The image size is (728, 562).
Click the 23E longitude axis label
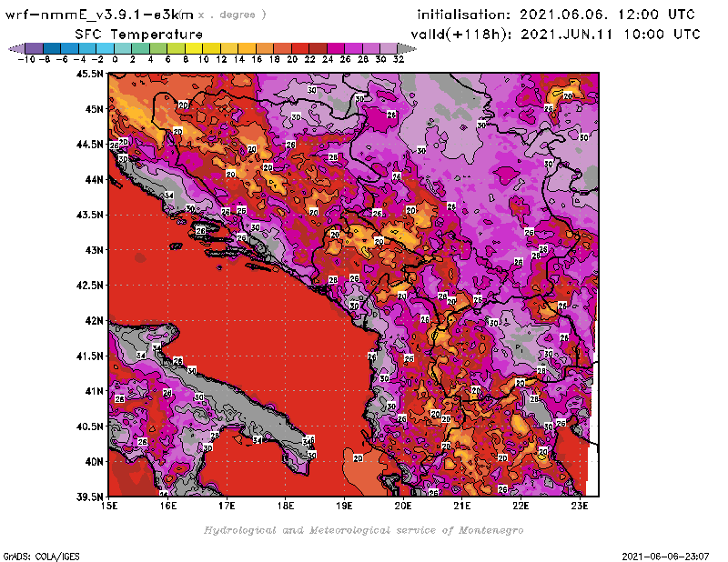580,506
